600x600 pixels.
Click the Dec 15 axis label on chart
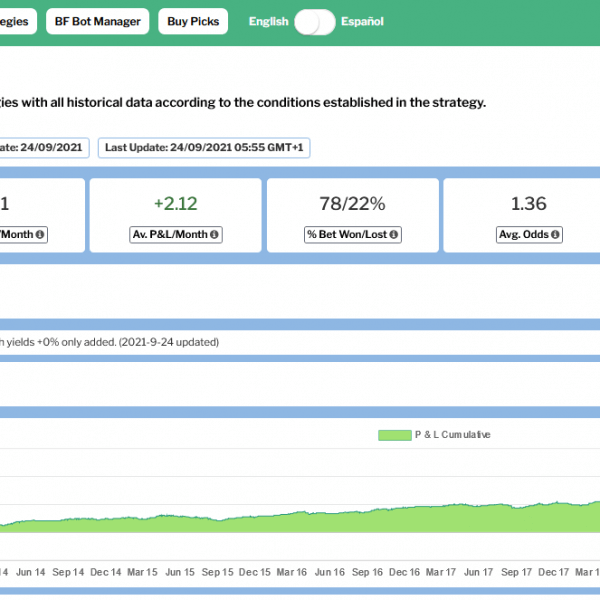pos(254,572)
